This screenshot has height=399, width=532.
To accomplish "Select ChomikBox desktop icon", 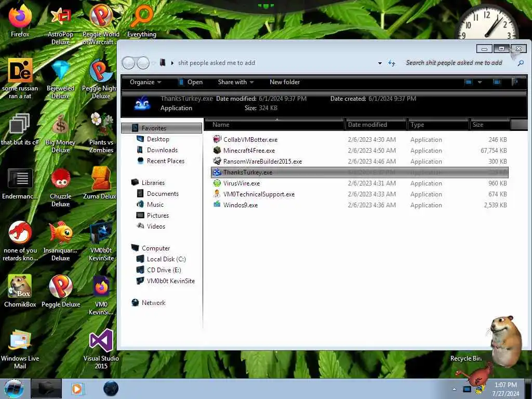I will click(x=20, y=291).
